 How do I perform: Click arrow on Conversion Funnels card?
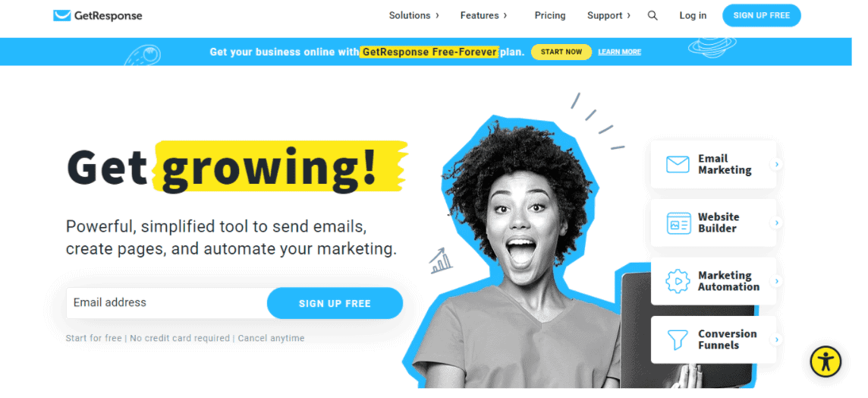click(777, 340)
